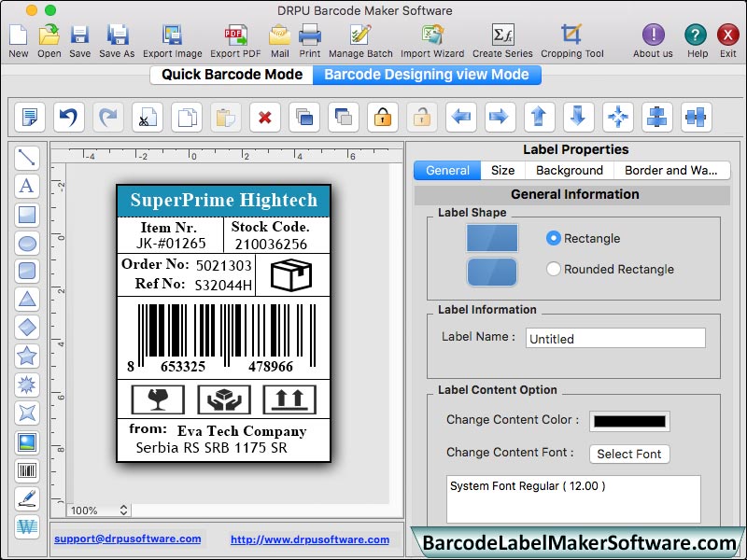Change the content color swatch
Screen dimensions: 747x560
click(629, 421)
